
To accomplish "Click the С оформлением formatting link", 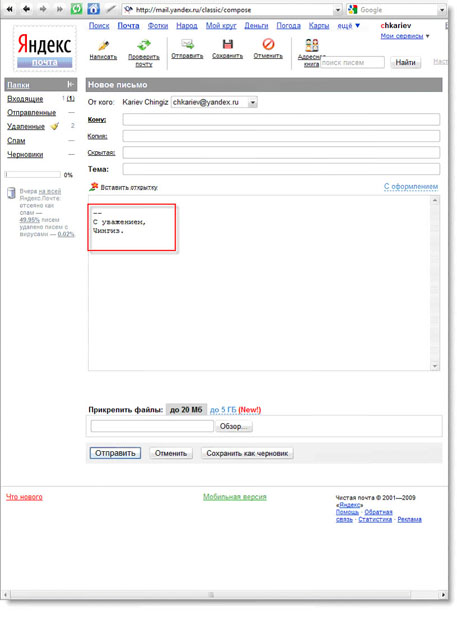I will [411, 186].
